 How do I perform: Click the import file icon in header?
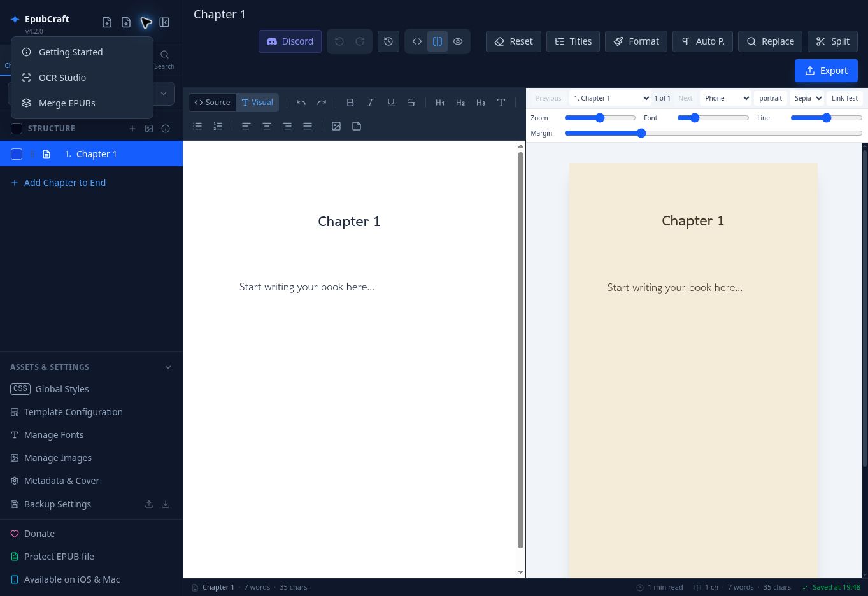126,22
